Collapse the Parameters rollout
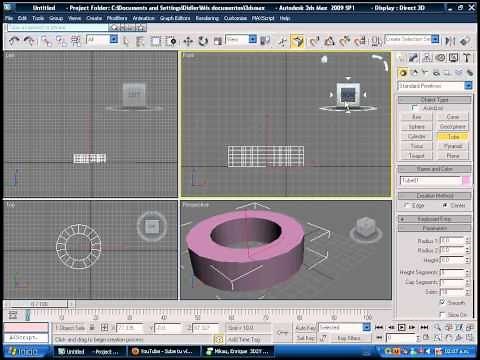 coord(435,228)
